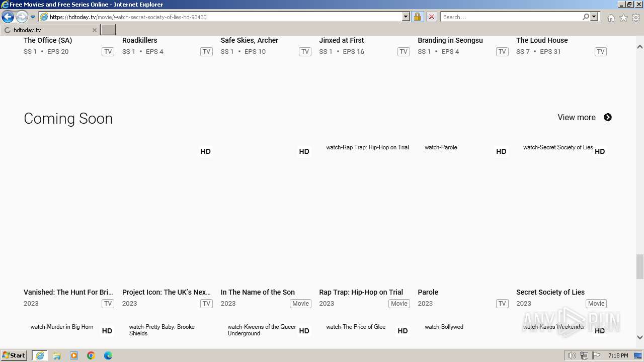Open Roadkillers title link
The height and width of the screenshot is (362, 644).
(140, 40)
